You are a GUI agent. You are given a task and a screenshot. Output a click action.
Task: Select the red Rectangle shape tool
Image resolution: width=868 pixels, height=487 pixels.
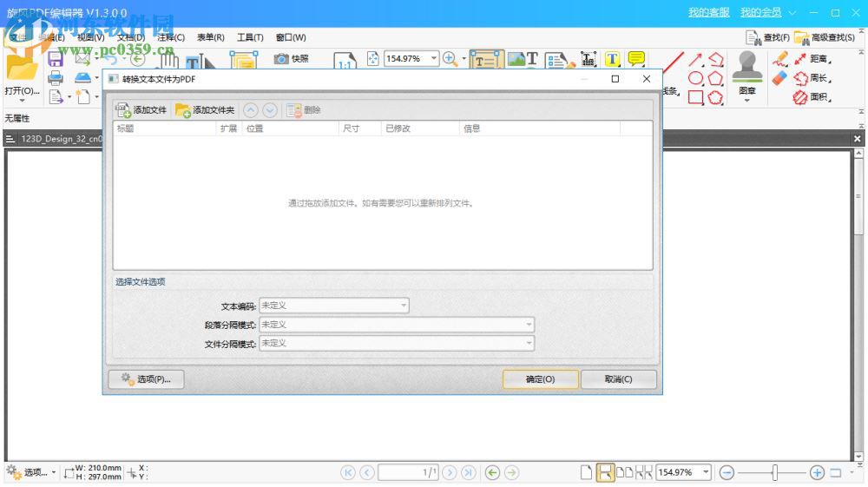point(696,97)
